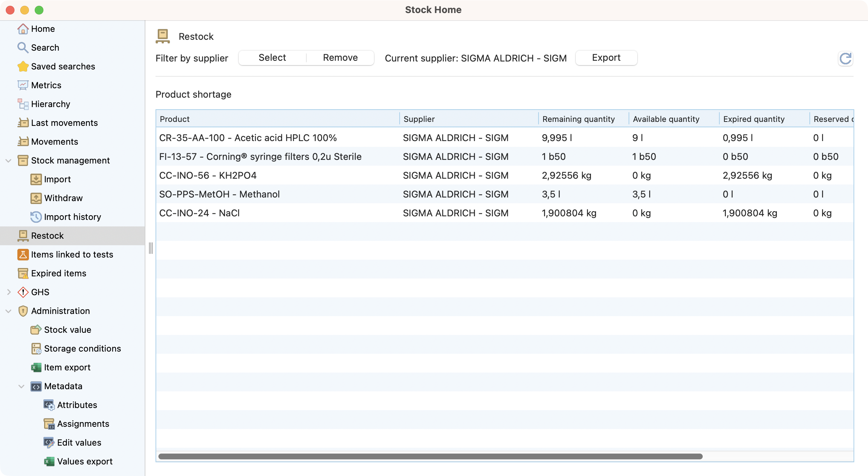Screen dimensions: 868x476
Task: Collapse the Stock management section
Action: (x=9, y=161)
